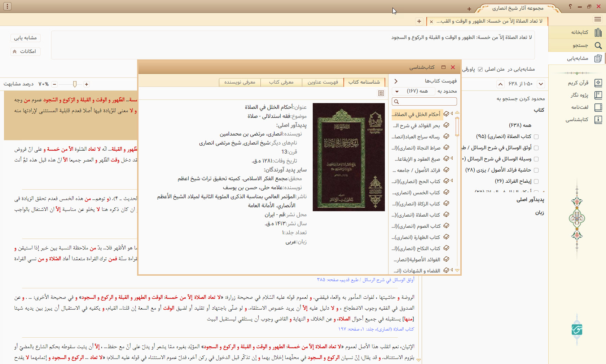Click the scroll-down arrow of the book list

point(457,270)
